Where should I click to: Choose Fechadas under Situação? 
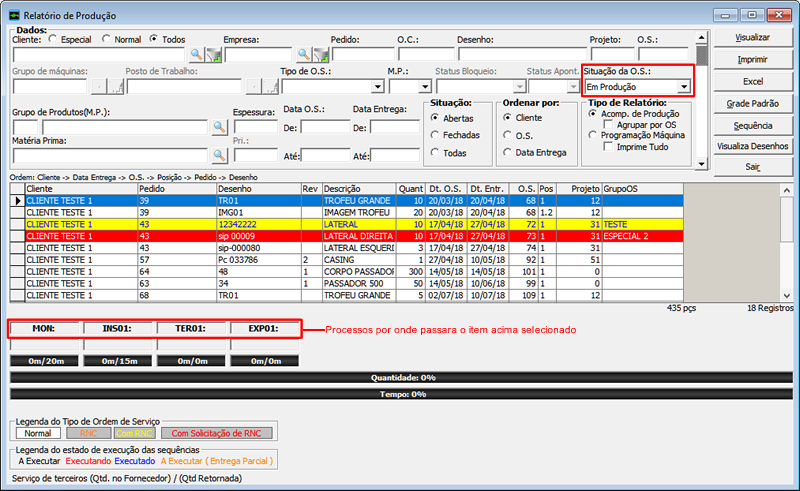coord(435,135)
